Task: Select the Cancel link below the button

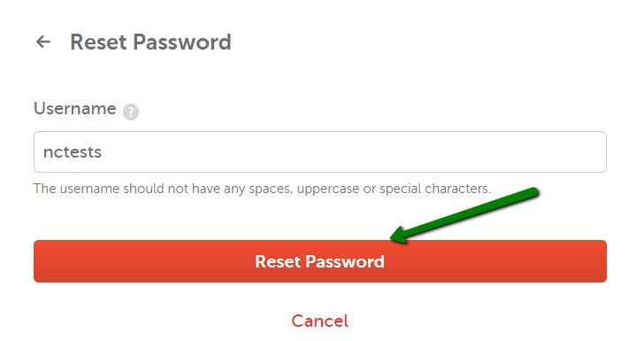Action: [x=320, y=321]
